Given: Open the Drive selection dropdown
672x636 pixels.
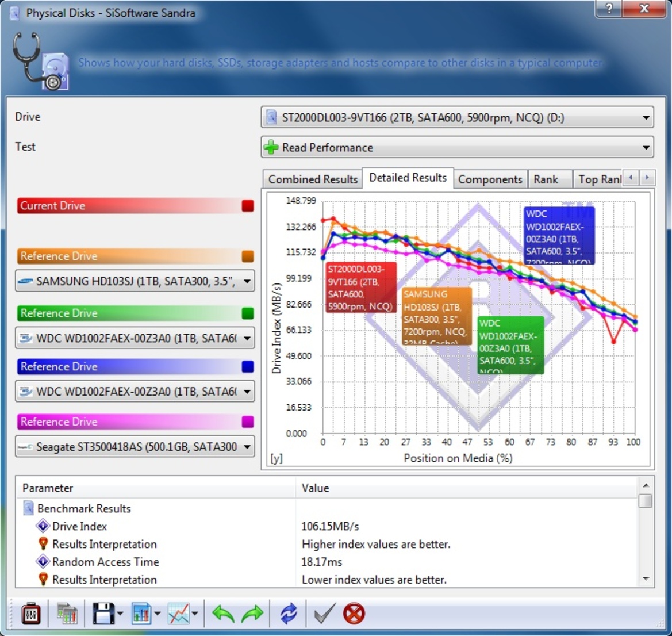Looking at the screenshot, I should coord(457,117).
